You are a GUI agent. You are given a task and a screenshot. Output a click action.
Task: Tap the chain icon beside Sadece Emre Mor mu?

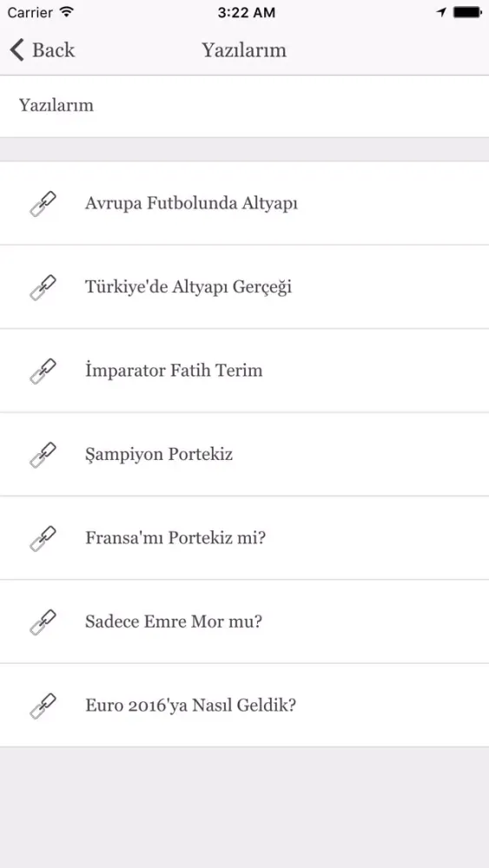point(43,622)
